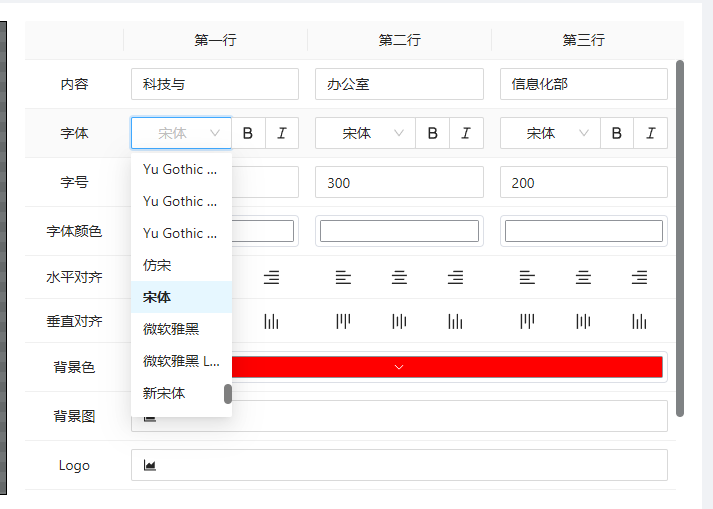This screenshot has height=509, width=713.
Task: Click the 第二行 font size field showing 300
Action: (x=399, y=182)
